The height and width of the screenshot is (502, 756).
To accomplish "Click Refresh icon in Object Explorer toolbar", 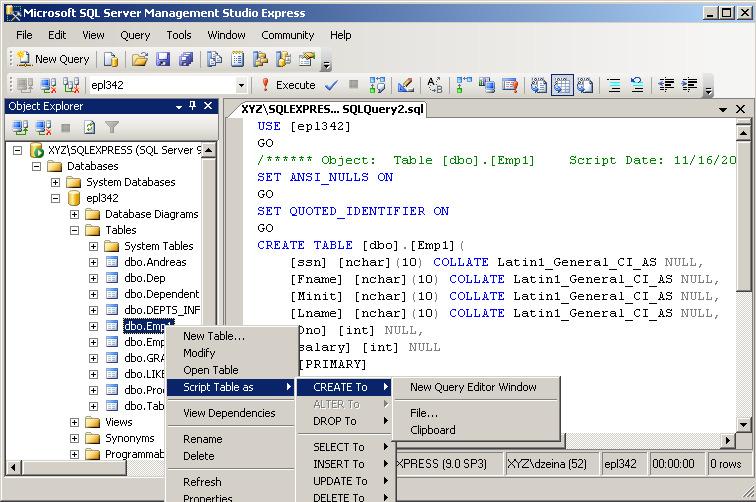I will 89,128.
